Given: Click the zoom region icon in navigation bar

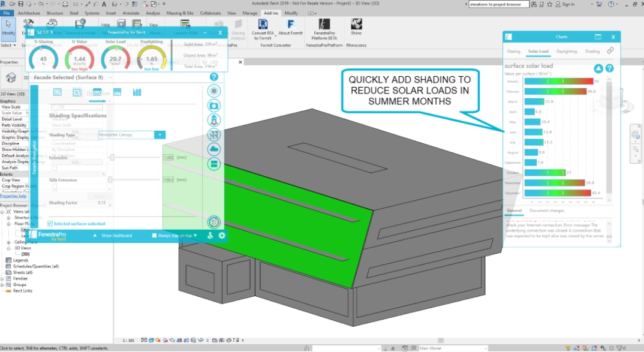Looking at the screenshot, I should pos(636,149).
